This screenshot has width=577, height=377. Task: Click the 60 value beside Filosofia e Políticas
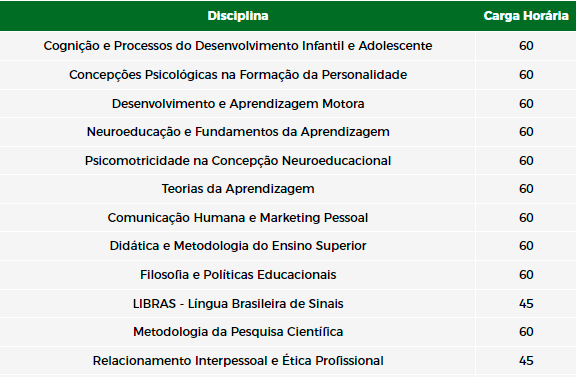coord(526,275)
